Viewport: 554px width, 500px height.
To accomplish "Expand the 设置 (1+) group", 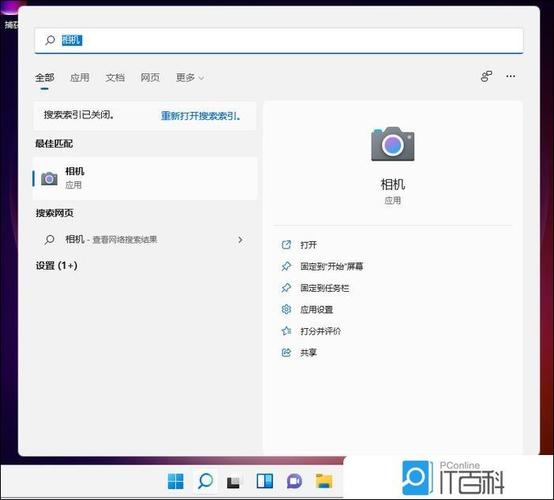I will [x=57, y=265].
